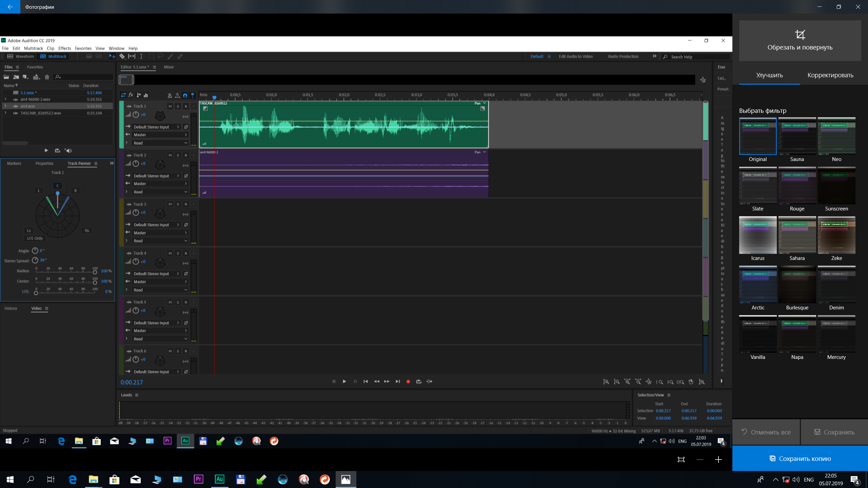The image size is (868, 488).
Task: Click the Photos zoom-in plus icon
Action: (718, 460)
